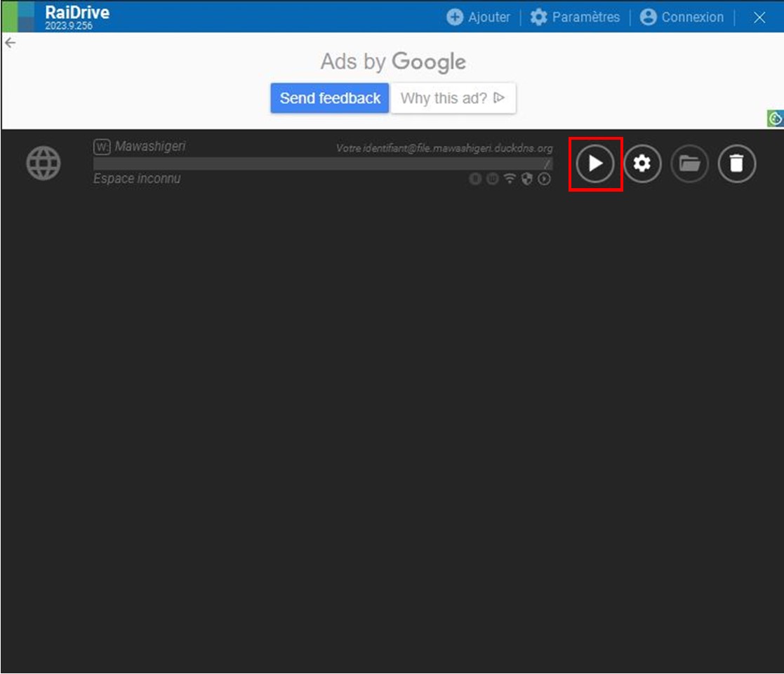Click the Why this ad? link
Screen dimensions: 784x674
pos(453,98)
